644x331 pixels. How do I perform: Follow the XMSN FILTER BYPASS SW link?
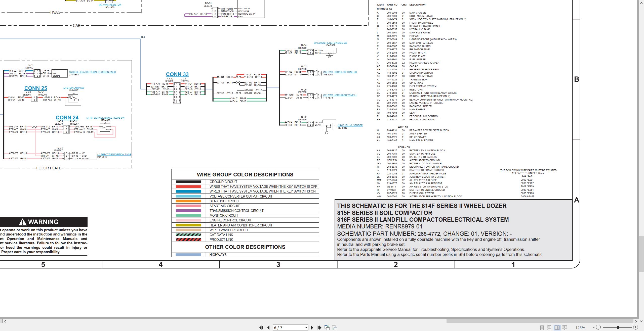(x=330, y=43)
